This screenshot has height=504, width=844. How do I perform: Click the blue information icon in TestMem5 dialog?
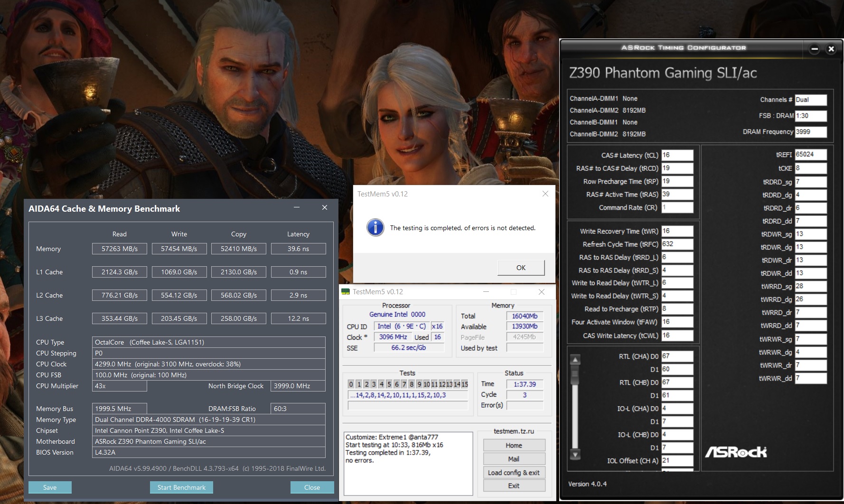coord(375,228)
